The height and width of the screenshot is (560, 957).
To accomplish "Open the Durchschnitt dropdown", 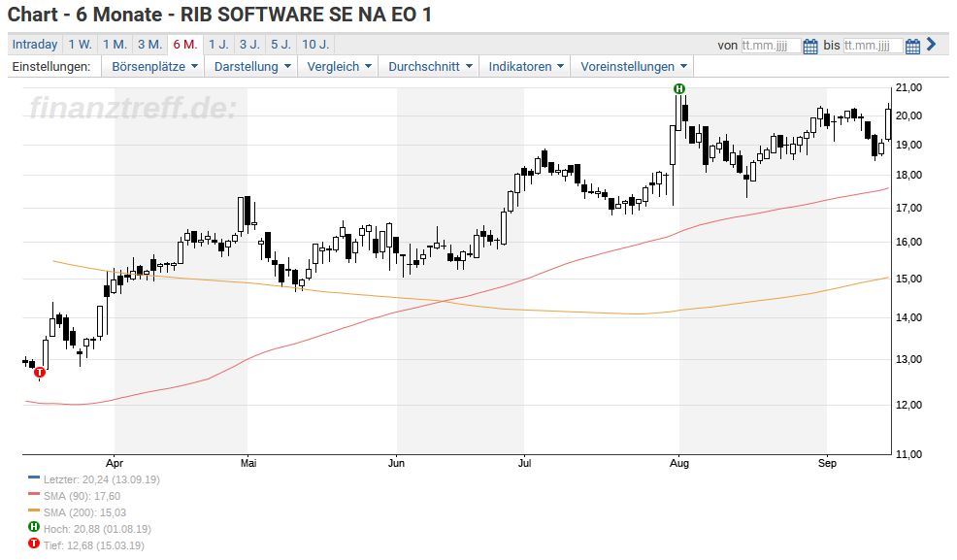I will click(430, 67).
